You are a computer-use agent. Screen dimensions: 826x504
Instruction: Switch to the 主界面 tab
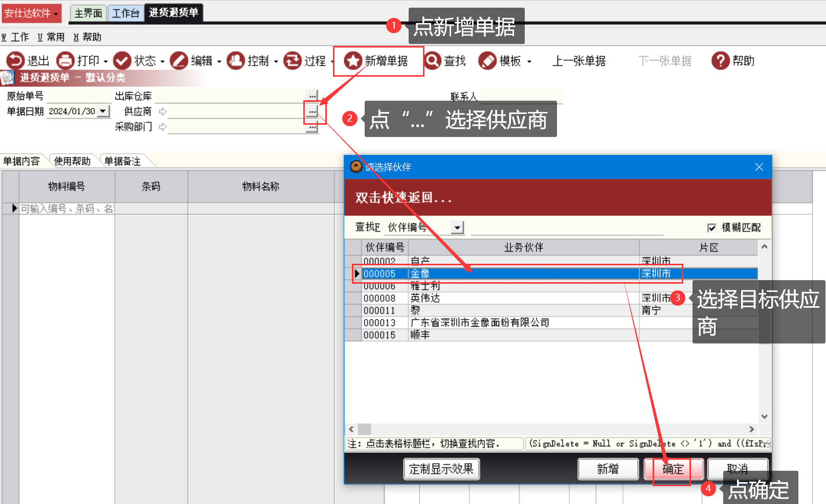88,13
